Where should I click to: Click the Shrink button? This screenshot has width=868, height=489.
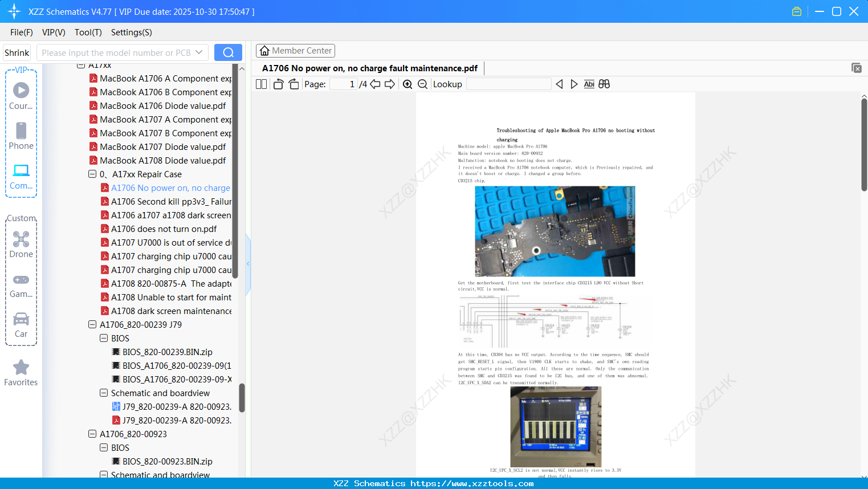17,52
